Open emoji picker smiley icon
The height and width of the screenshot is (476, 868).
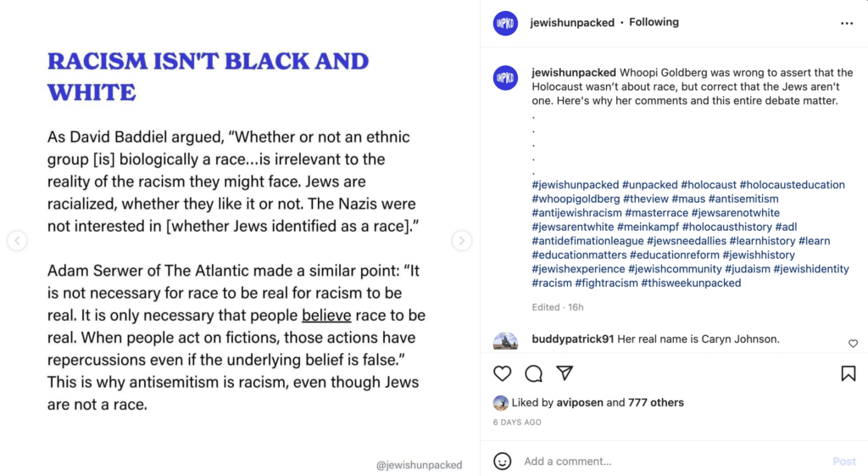[x=502, y=461]
